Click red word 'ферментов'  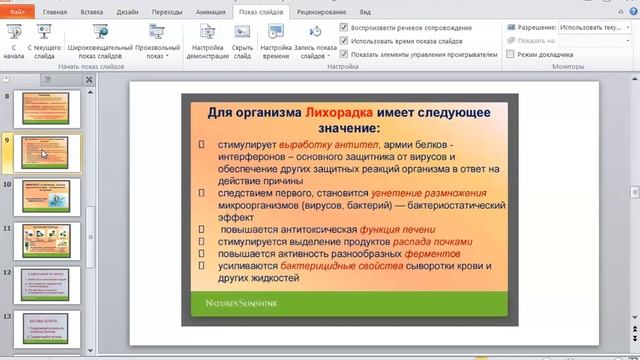point(432,254)
